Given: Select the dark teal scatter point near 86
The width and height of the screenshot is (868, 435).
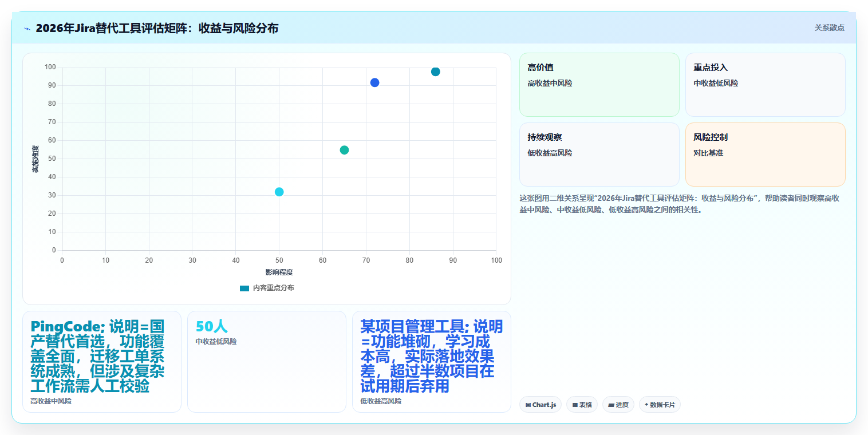Looking at the screenshot, I should [435, 72].
